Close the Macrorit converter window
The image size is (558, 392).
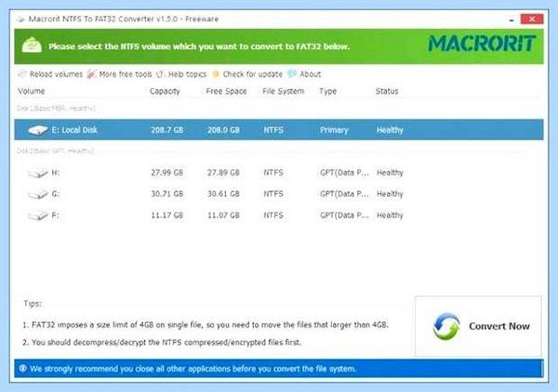point(532,19)
